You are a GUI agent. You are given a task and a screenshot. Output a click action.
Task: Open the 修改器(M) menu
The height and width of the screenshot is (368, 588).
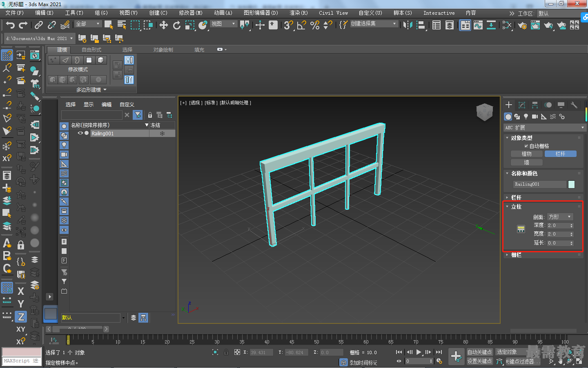(x=191, y=13)
